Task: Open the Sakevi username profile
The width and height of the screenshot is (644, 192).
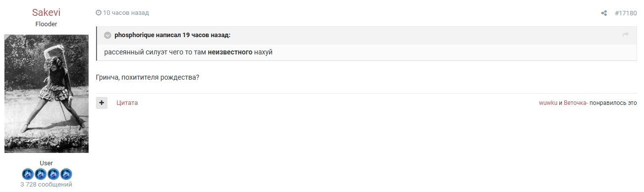Action: 47,12
